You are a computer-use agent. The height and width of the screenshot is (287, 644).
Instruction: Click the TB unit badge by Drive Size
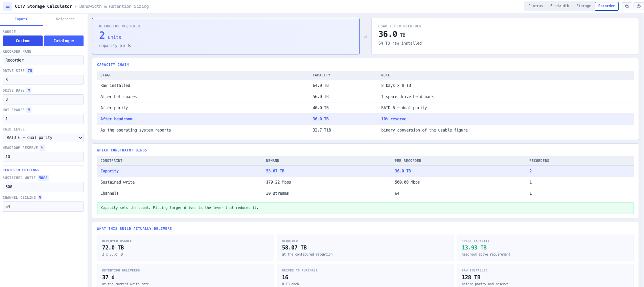pyautogui.click(x=30, y=71)
